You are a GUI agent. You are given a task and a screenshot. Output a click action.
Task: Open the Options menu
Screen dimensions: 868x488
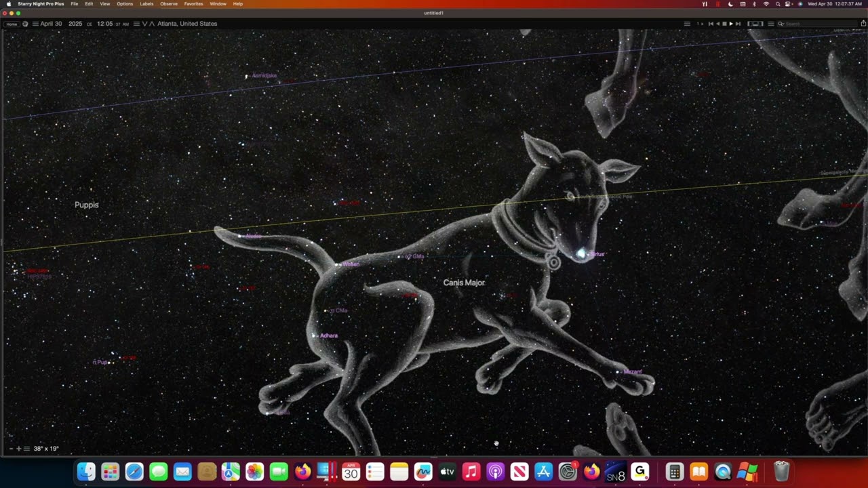click(125, 4)
